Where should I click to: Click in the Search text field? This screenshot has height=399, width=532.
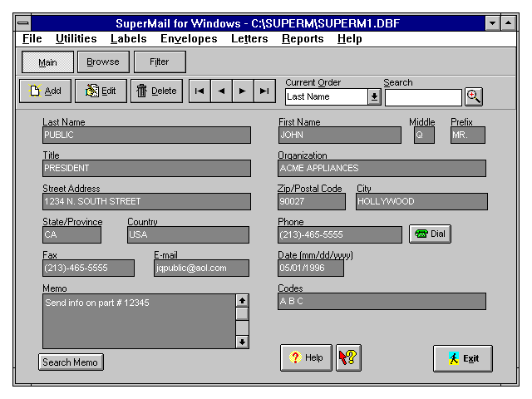pos(422,97)
